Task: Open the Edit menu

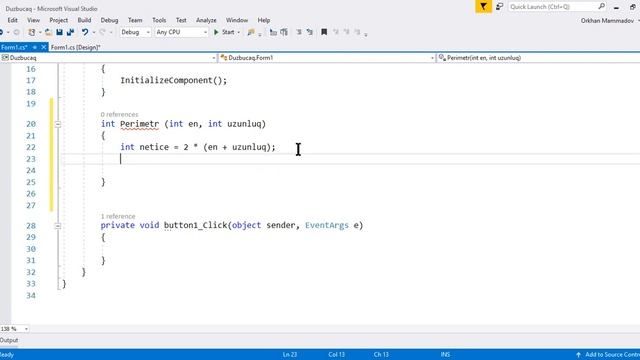Action: (x=12, y=20)
